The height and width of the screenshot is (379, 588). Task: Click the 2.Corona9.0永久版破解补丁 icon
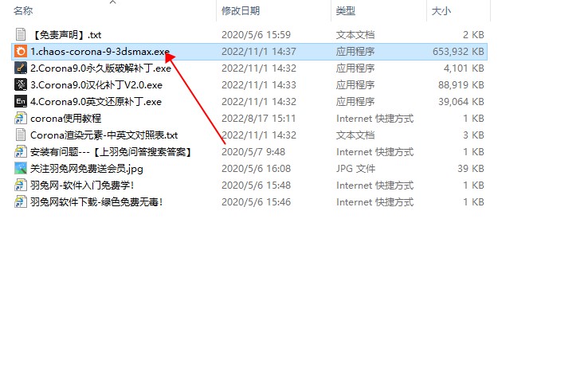(21, 68)
